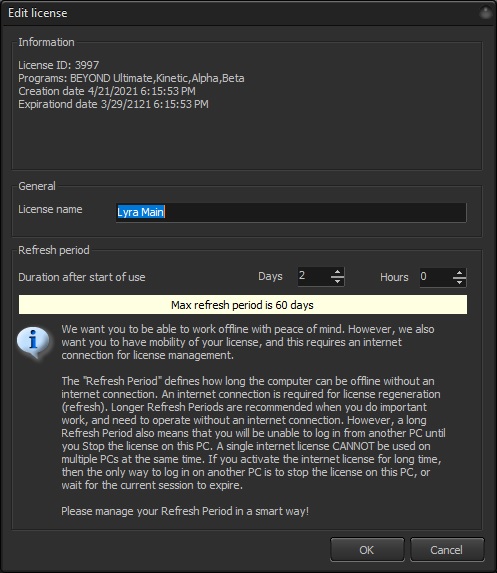Click the Expiration date line
Image resolution: width=497 pixels, height=573 pixels.
113,105
